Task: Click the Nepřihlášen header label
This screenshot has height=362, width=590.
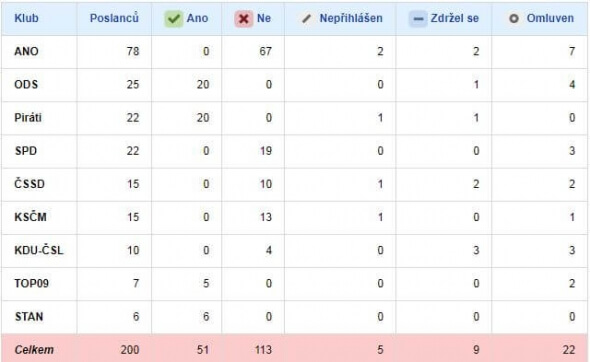Action: click(351, 18)
